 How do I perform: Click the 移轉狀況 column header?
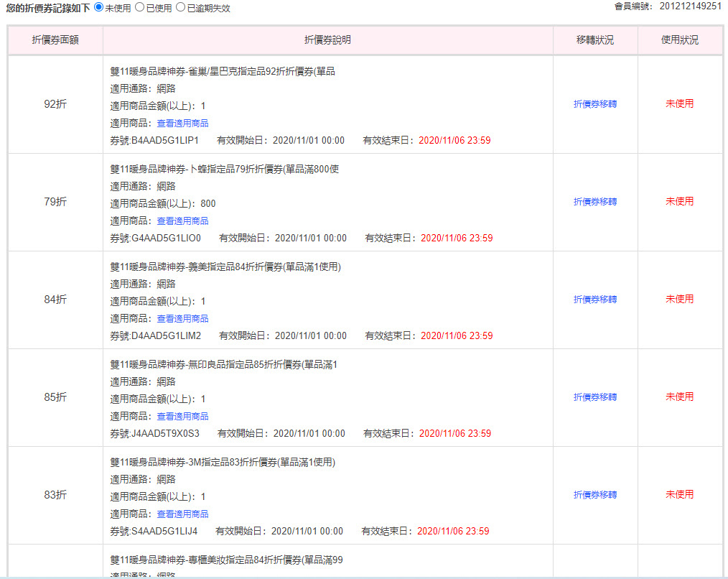[594, 40]
